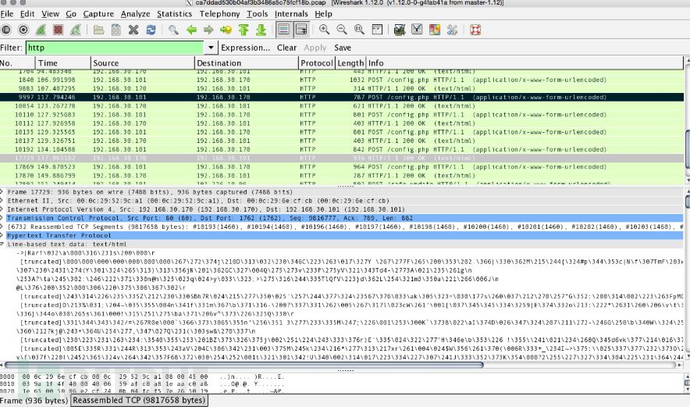
Task: Expand the Ethernet II tree node
Action: (x=2, y=201)
